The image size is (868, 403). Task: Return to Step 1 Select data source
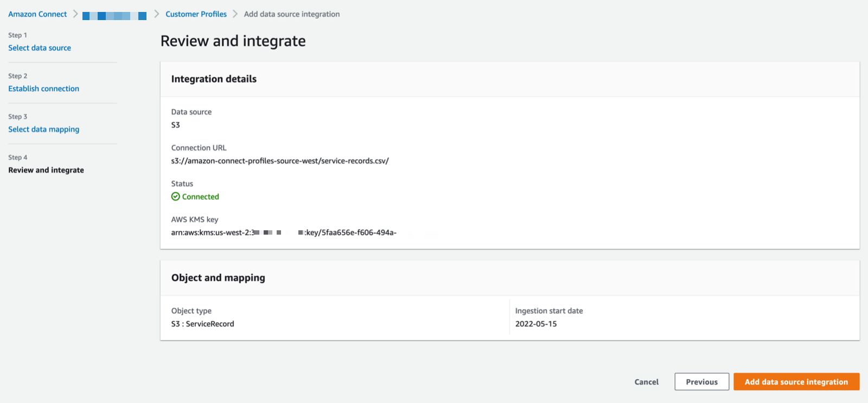click(40, 48)
